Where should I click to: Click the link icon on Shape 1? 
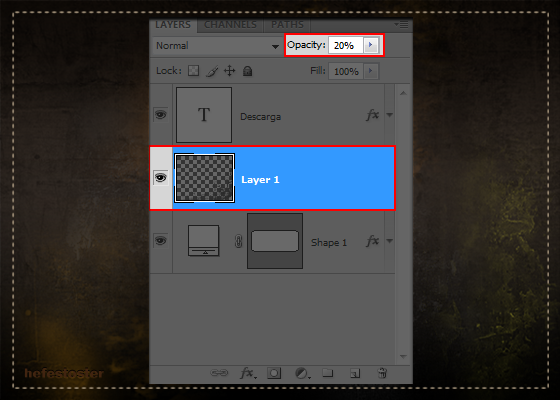(x=239, y=241)
